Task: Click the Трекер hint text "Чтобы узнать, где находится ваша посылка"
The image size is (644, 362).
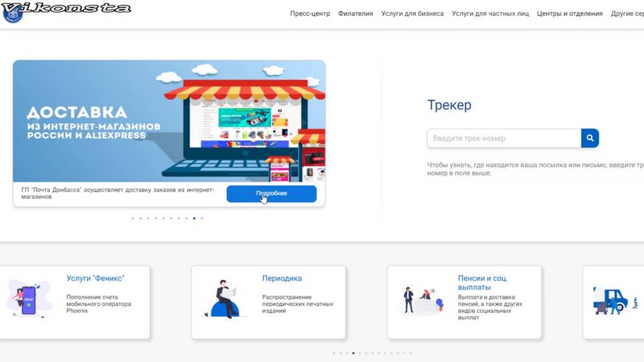Action: (535, 169)
